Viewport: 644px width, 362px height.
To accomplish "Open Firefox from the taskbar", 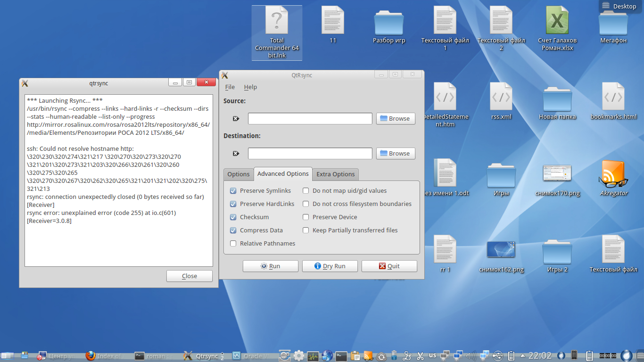I will click(x=91, y=356).
